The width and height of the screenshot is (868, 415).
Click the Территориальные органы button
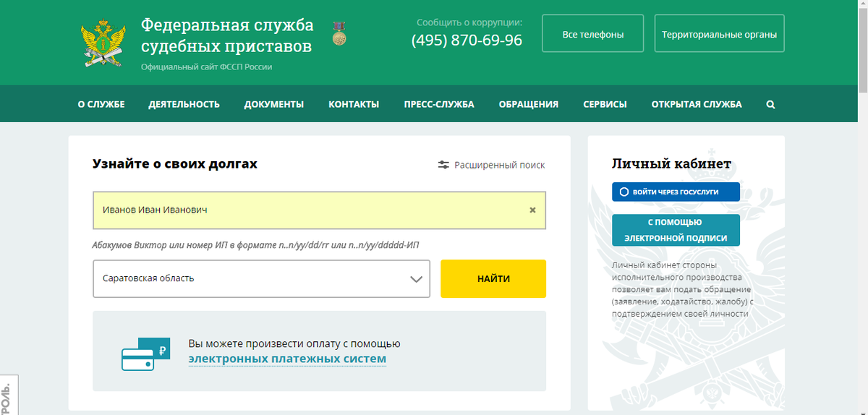point(719,34)
